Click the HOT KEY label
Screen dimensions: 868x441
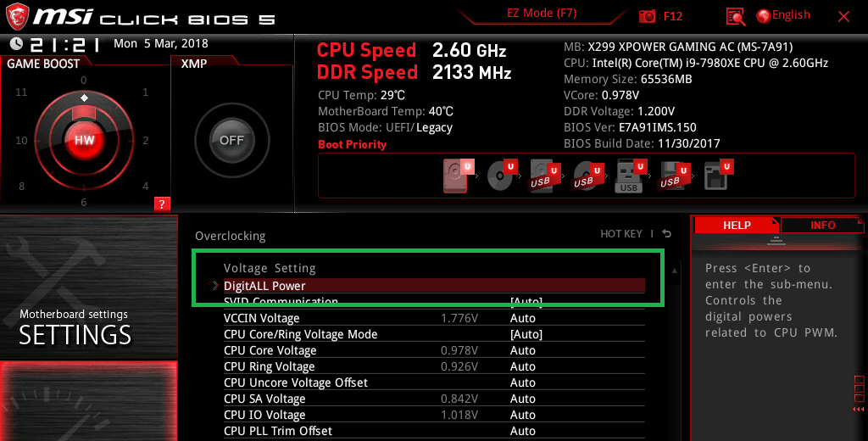(x=621, y=234)
